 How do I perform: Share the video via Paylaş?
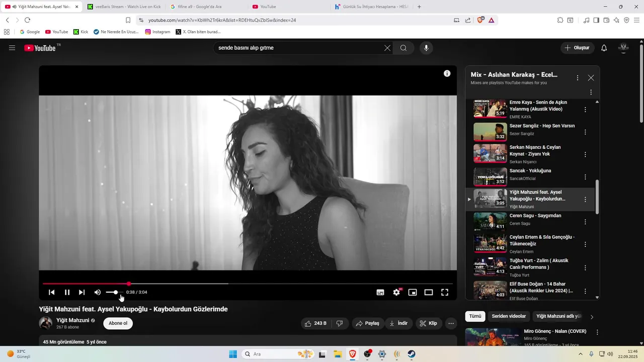(x=367, y=323)
